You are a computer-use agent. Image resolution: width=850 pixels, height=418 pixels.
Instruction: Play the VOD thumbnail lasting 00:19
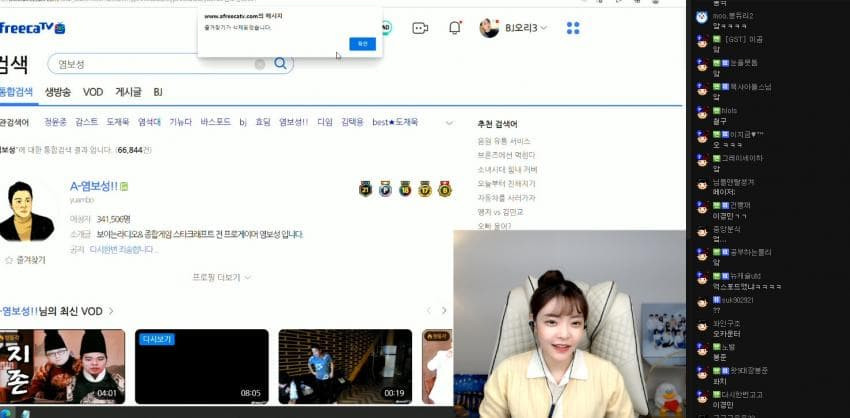(345, 366)
